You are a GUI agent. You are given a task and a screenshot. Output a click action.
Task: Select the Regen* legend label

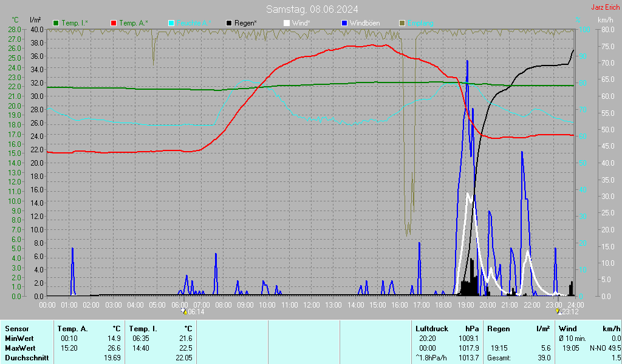(245, 23)
